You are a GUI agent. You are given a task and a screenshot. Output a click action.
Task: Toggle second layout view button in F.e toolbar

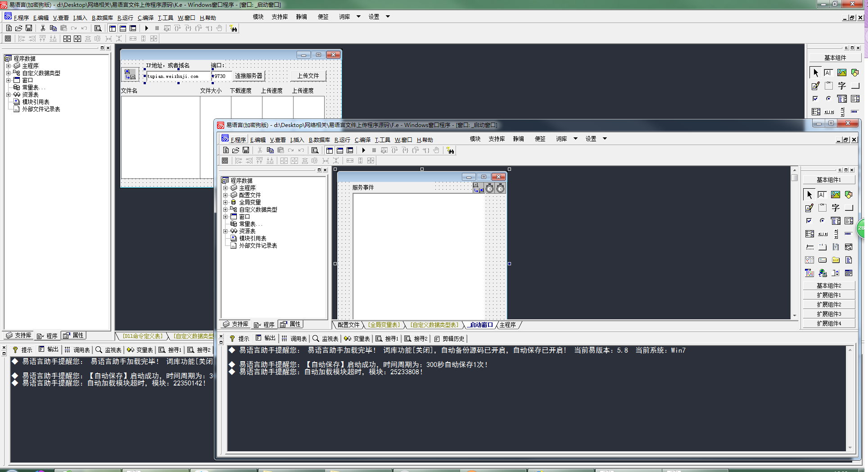tap(340, 150)
